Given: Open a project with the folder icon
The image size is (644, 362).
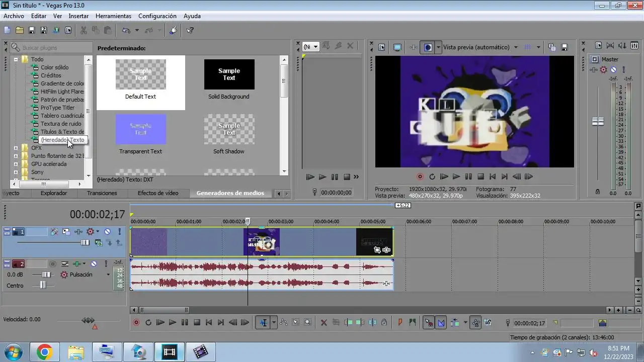Looking at the screenshot, I should (x=20, y=30).
